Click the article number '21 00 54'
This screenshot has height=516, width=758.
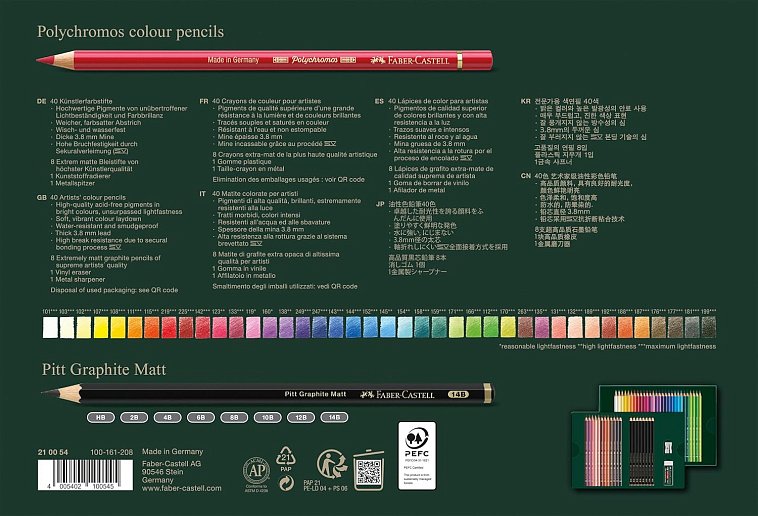(x=53, y=453)
